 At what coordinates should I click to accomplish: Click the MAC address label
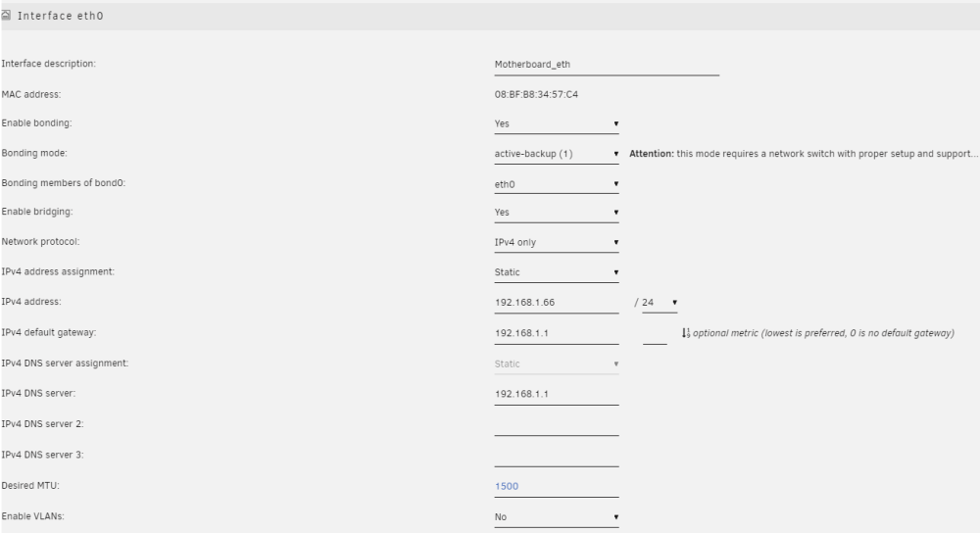tap(31, 94)
